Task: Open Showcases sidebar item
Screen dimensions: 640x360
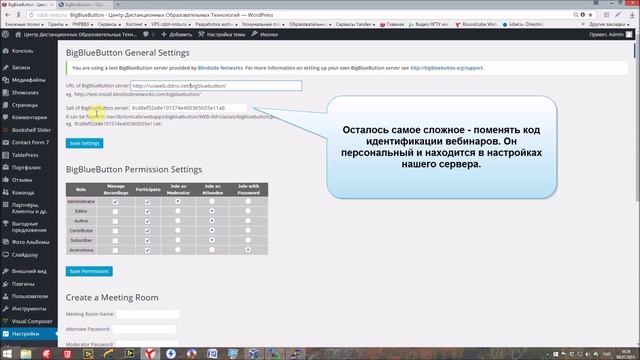Action: pyautogui.click(x=25, y=93)
